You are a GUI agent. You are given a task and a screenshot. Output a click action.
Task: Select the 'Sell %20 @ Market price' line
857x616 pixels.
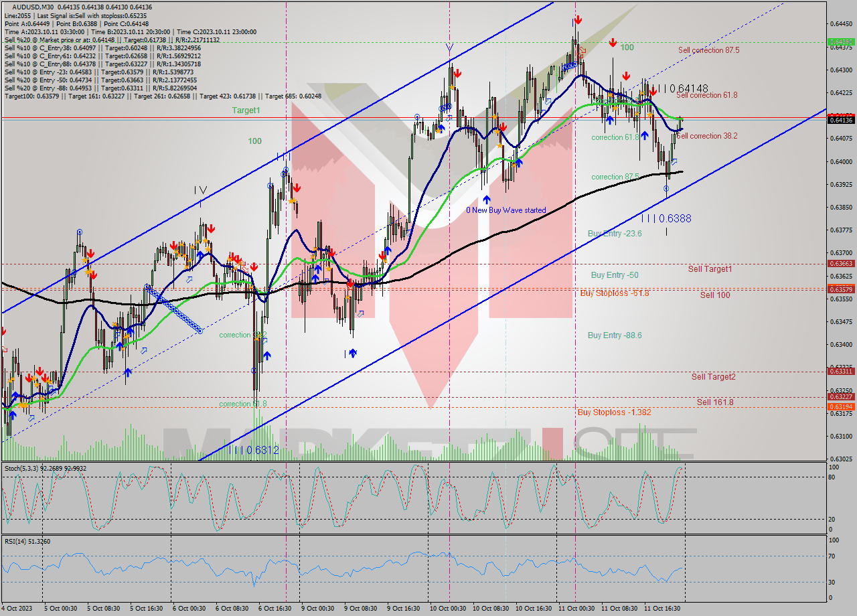point(112,40)
